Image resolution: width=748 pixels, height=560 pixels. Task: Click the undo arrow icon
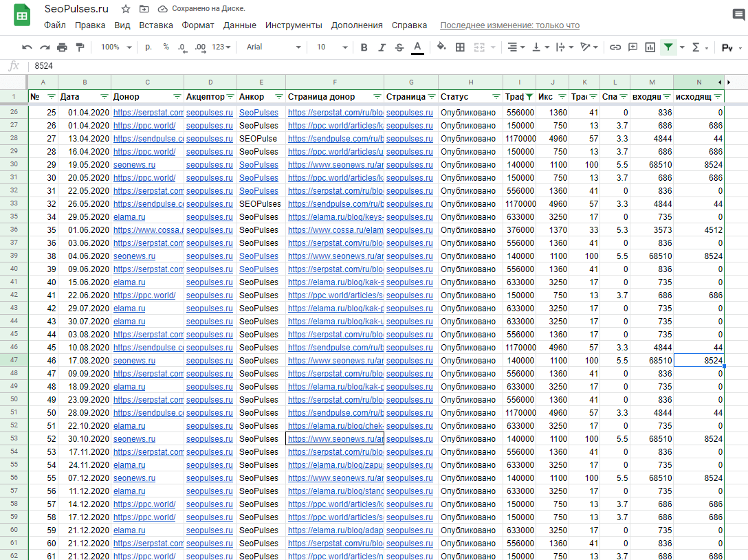pos(27,47)
